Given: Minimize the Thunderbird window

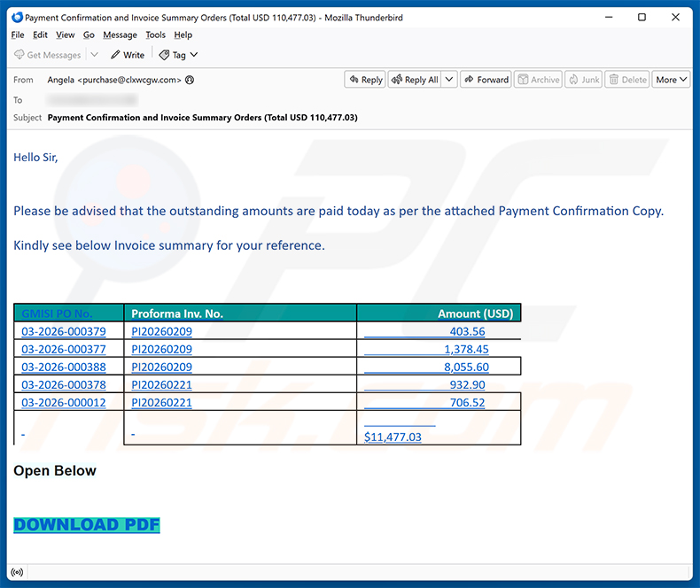Looking at the screenshot, I should [609, 18].
